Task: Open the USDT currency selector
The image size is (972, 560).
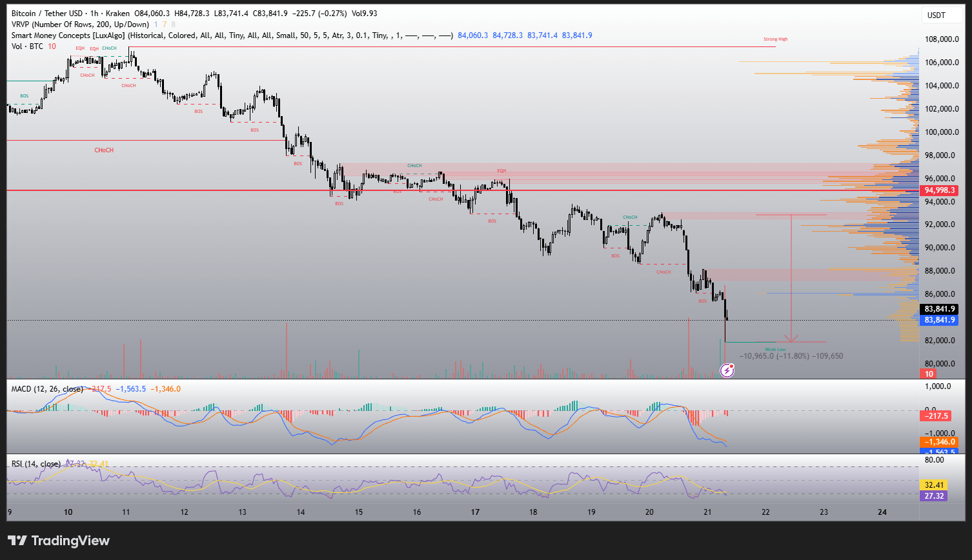Action: coord(936,15)
